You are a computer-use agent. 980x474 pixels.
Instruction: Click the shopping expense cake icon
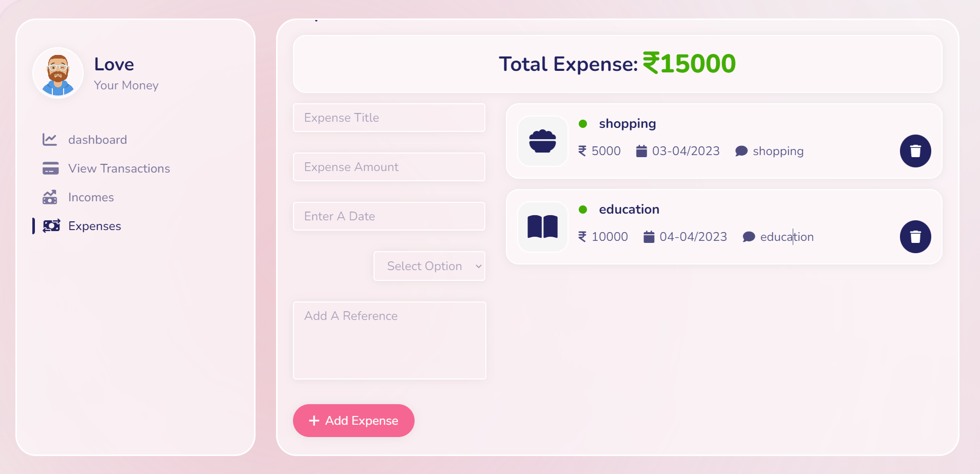(x=543, y=141)
